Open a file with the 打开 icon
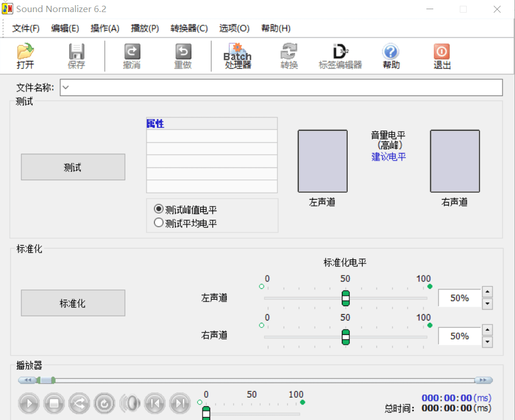The image size is (515, 420). [25, 56]
